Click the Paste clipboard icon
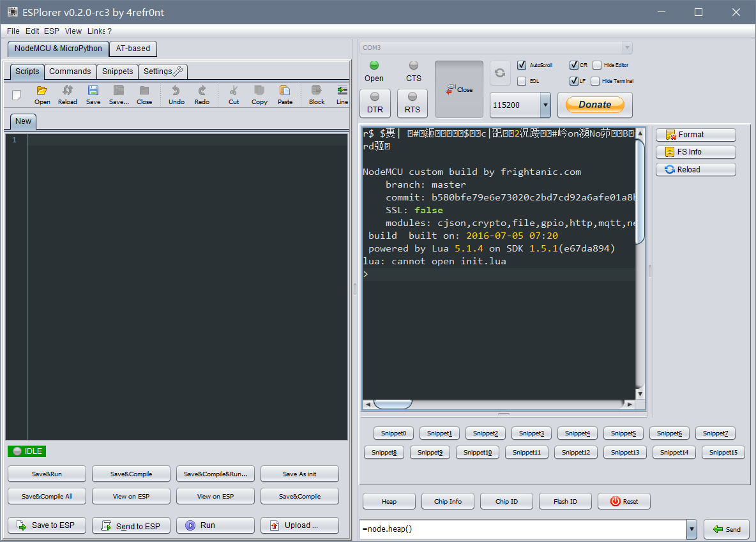756x542 pixels. coord(285,91)
